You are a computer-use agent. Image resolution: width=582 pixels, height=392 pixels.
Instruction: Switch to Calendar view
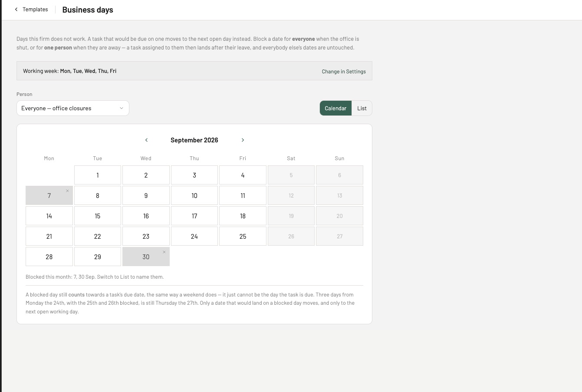(x=335, y=108)
